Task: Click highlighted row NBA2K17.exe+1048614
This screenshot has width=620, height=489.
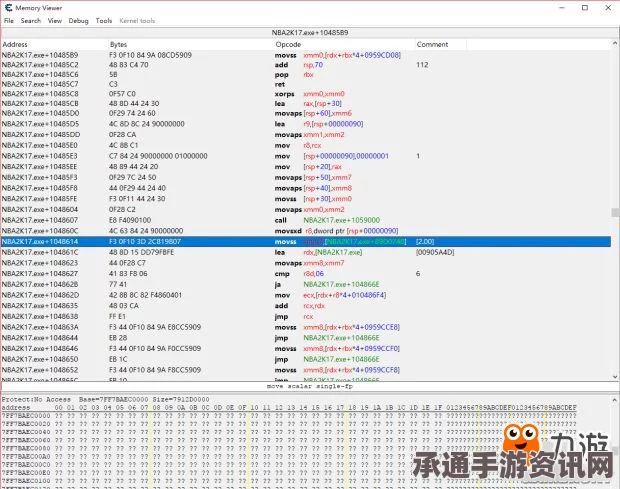Action: tap(306, 242)
